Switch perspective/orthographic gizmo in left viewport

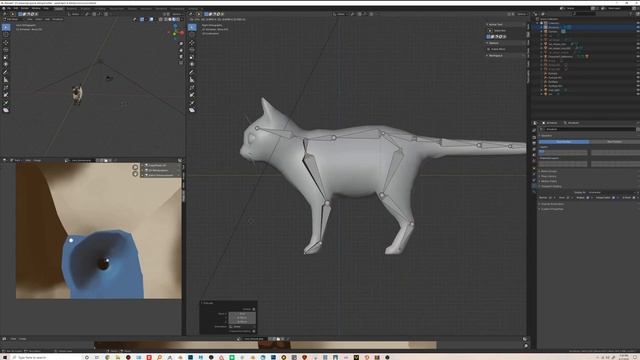181,63
